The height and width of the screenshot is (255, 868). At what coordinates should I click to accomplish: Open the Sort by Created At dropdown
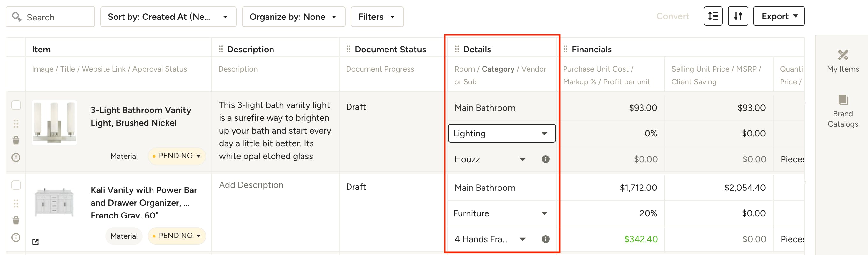point(168,17)
